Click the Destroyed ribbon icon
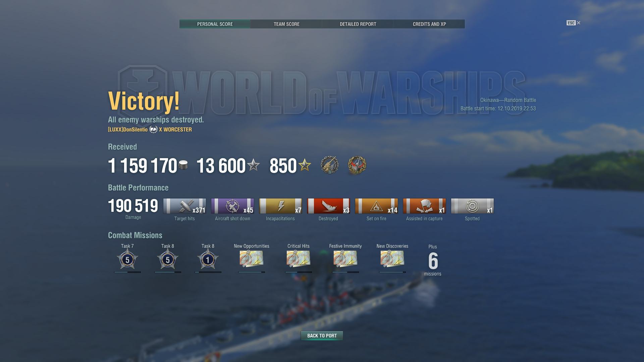 [x=328, y=206]
